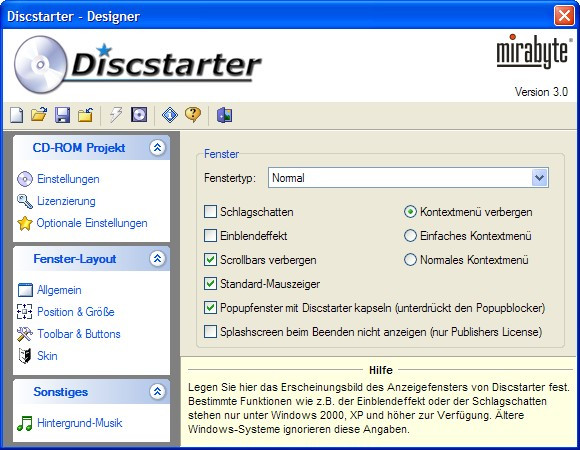The width and height of the screenshot is (580, 450).
Task: Choose Normales Kontextmenü radio option
Action: coord(410,260)
